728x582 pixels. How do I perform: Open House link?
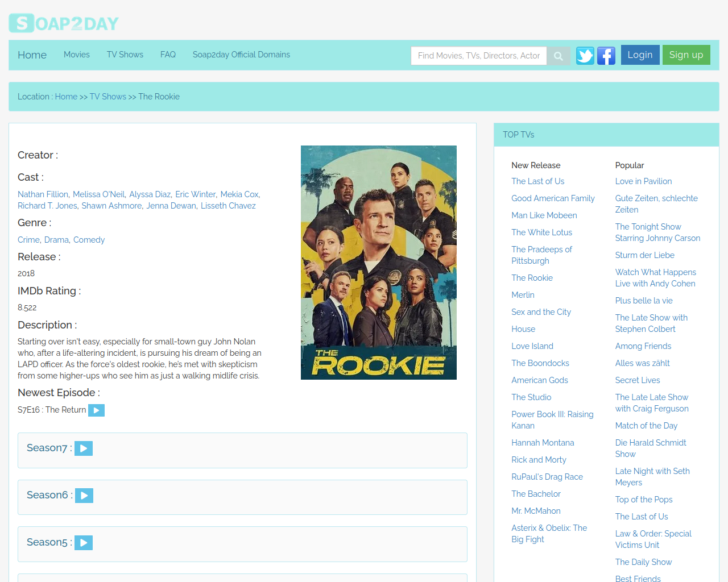pos(523,329)
